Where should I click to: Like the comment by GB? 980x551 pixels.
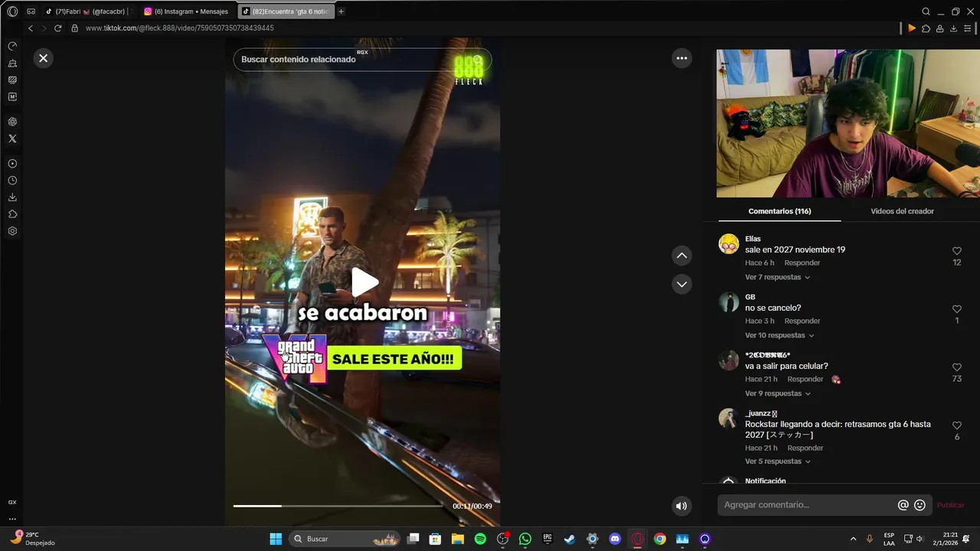pos(957,309)
